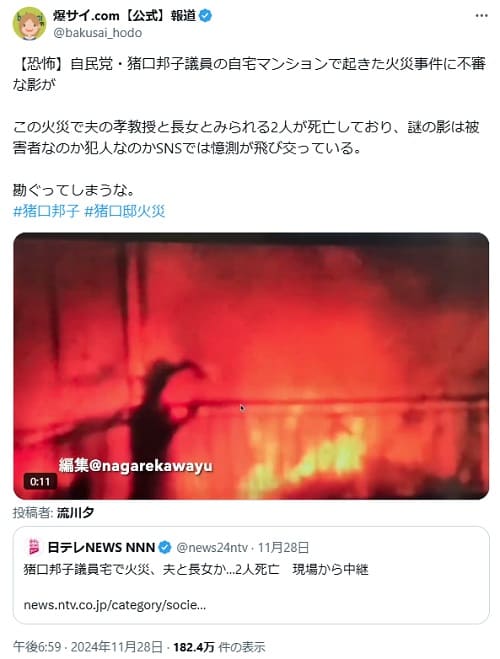Play the fire video thumbnail
This screenshot has width=500, height=659.
tap(251, 366)
